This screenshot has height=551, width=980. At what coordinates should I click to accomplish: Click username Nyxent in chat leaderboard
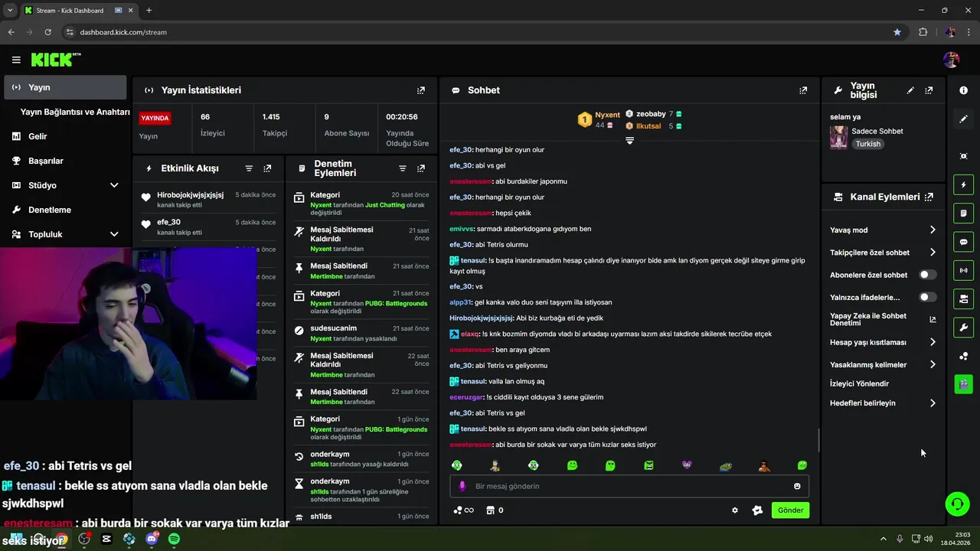(607, 115)
